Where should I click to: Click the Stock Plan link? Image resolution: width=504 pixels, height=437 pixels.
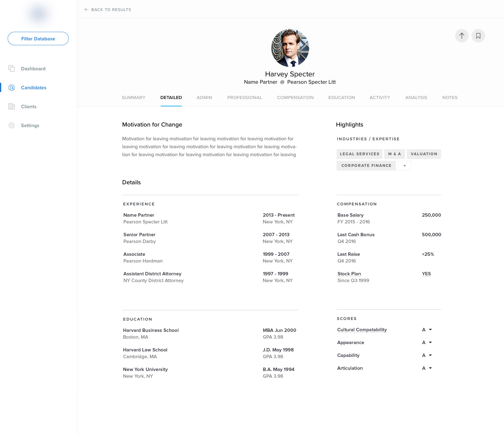[x=349, y=274]
